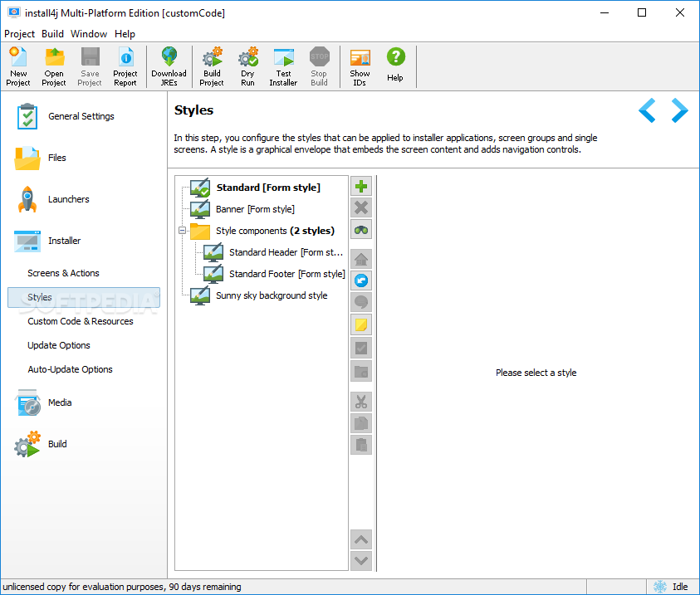
Task: Paste style using clipboard icon
Action: point(361,445)
